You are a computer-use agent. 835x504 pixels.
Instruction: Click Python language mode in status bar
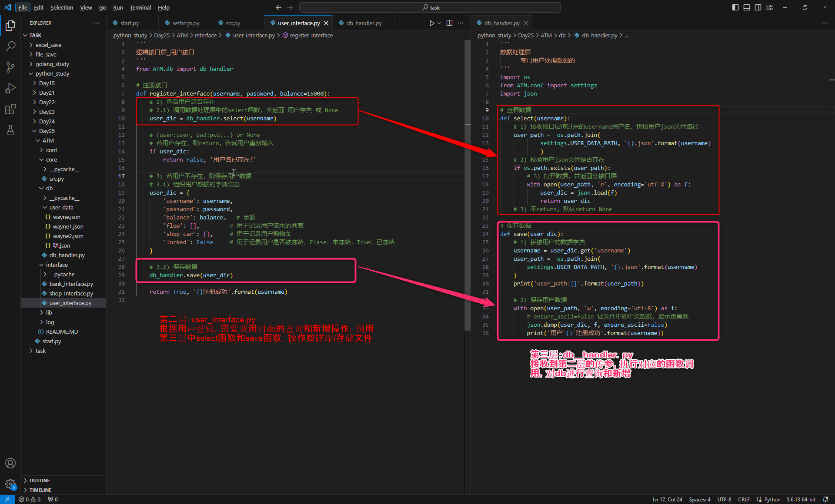tap(772, 499)
